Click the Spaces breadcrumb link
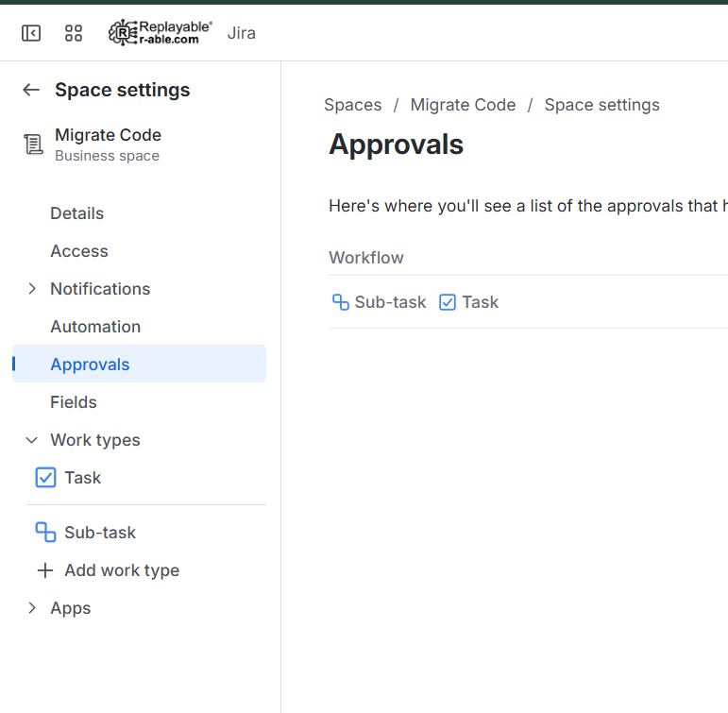 tap(353, 105)
